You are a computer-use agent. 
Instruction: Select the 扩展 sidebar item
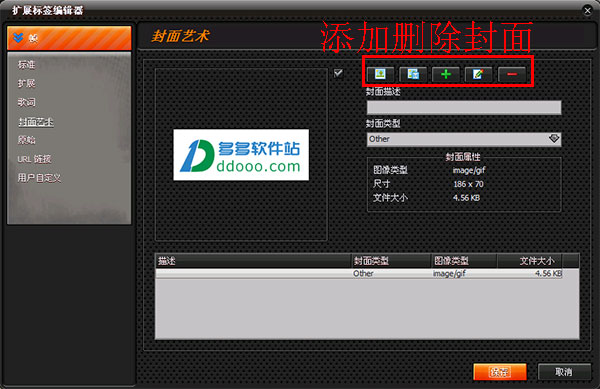click(26, 83)
